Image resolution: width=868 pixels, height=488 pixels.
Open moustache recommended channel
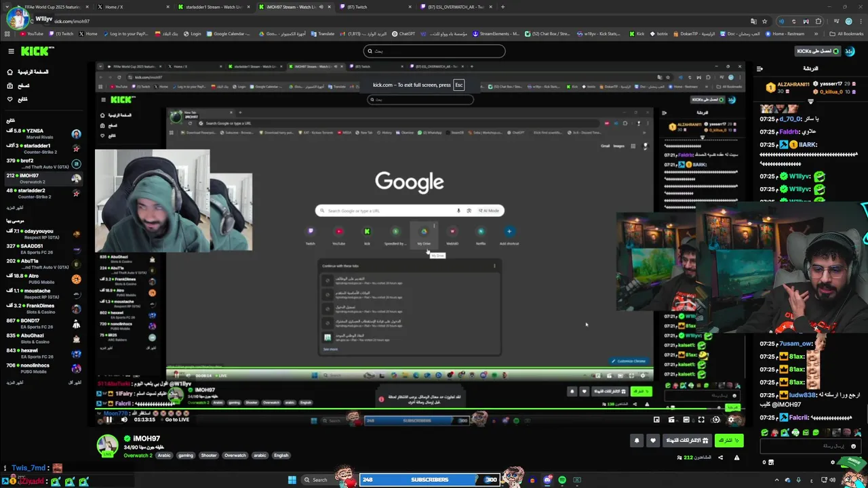click(x=43, y=293)
